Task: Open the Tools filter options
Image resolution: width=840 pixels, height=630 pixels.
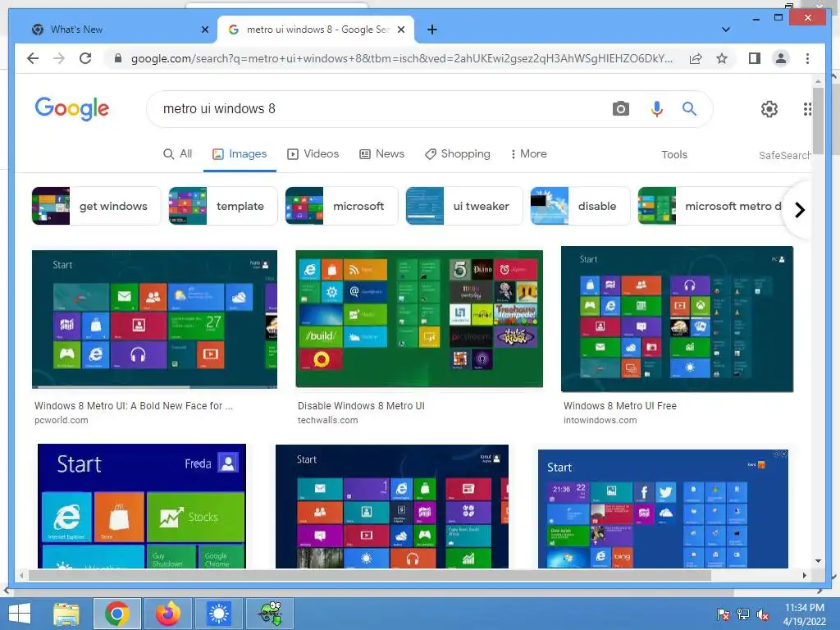Action: click(674, 154)
